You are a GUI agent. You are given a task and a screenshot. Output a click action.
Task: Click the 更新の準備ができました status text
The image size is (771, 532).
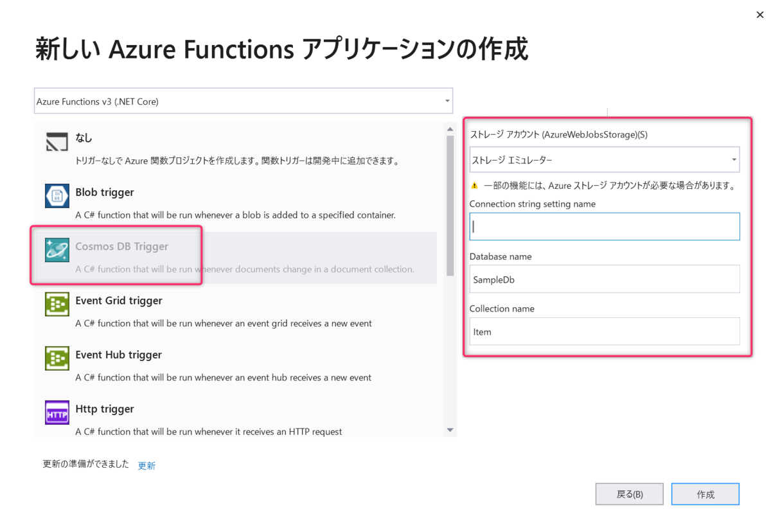[86, 464]
